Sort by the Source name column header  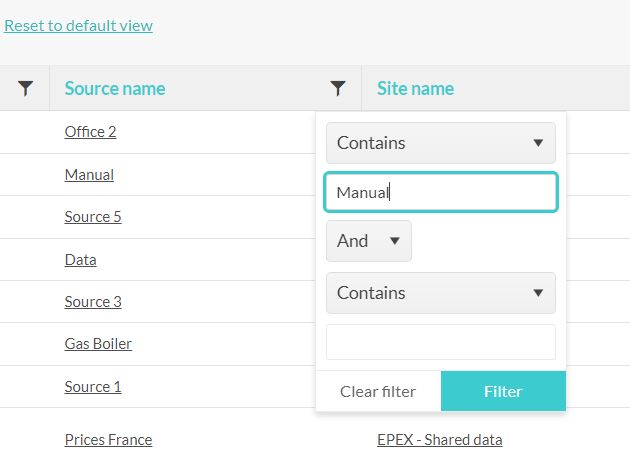coord(115,88)
